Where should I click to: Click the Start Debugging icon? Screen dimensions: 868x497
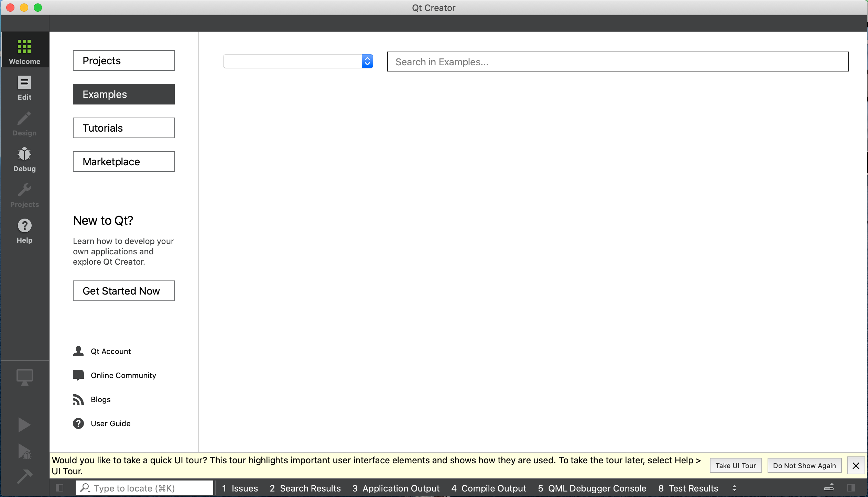(x=24, y=451)
